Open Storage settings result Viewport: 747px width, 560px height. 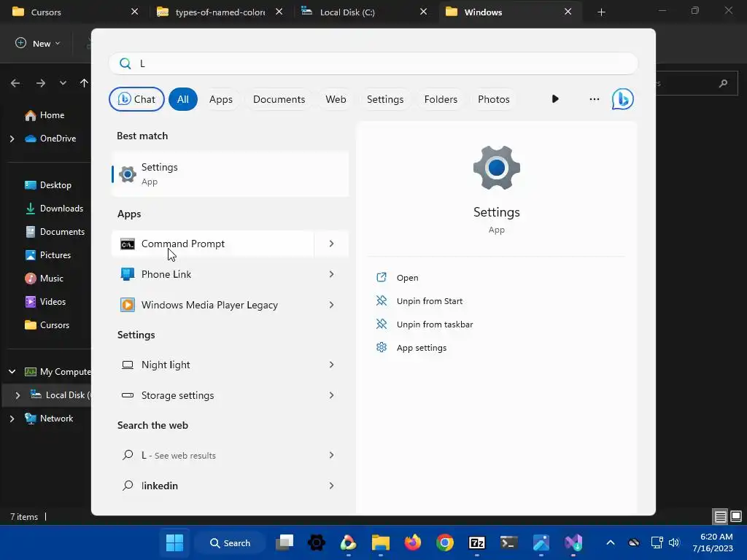pos(212,395)
